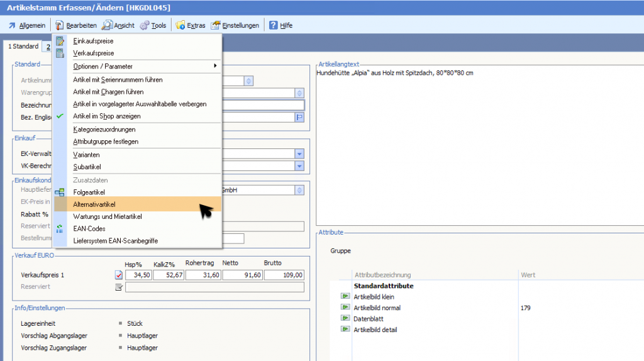
Task: Click the flag icon at Bez. Englisch field
Action: click(299, 117)
